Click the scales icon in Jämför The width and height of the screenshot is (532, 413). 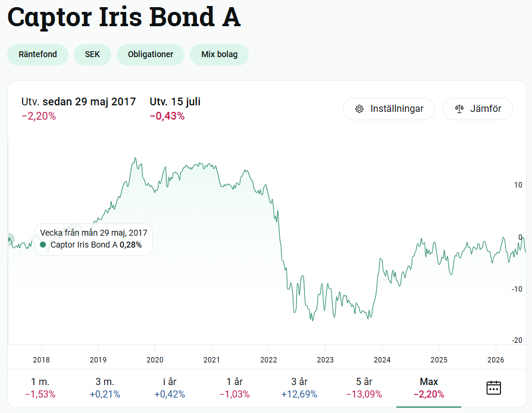click(459, 109)
